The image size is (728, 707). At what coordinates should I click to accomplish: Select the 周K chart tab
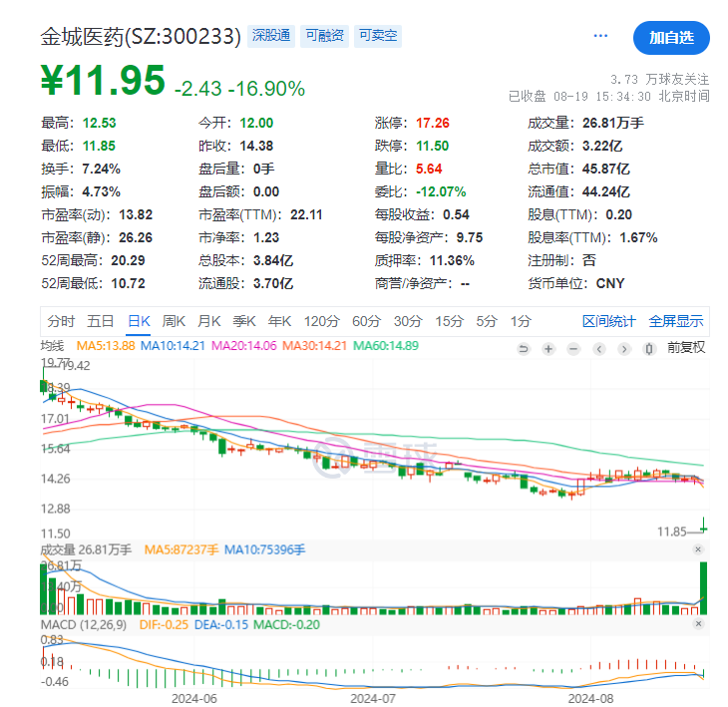tap(174, 321)
